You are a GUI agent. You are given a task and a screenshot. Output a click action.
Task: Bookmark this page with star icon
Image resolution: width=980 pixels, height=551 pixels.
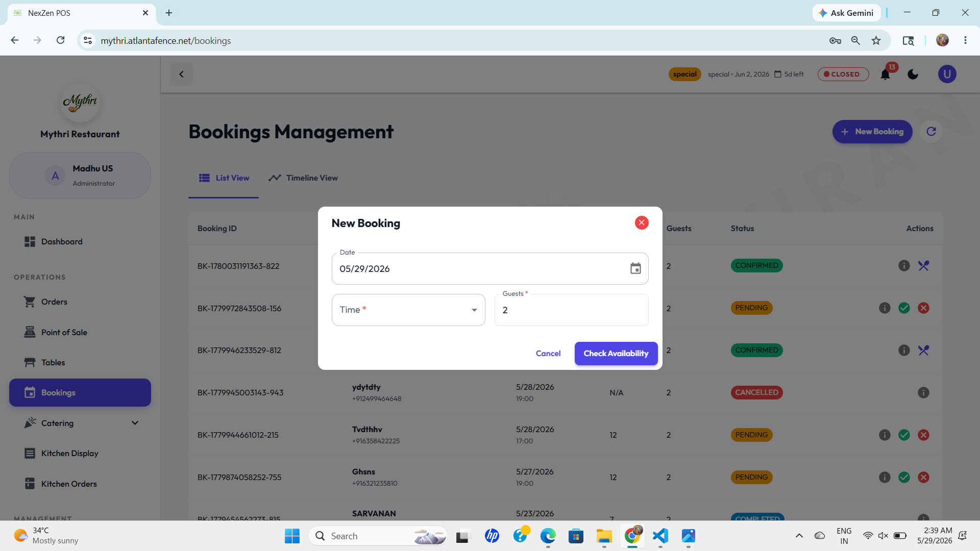876,40
